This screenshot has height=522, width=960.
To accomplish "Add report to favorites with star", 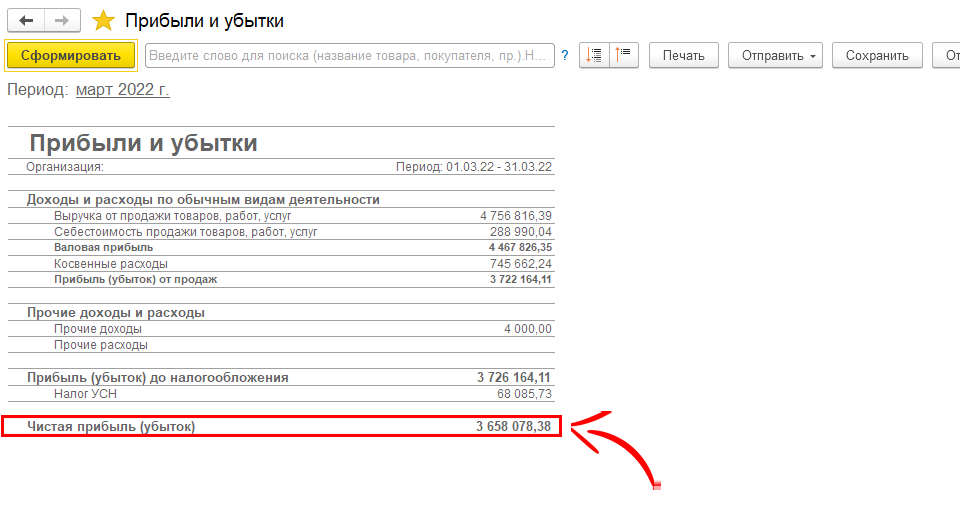I will click(x=102, y=21).
